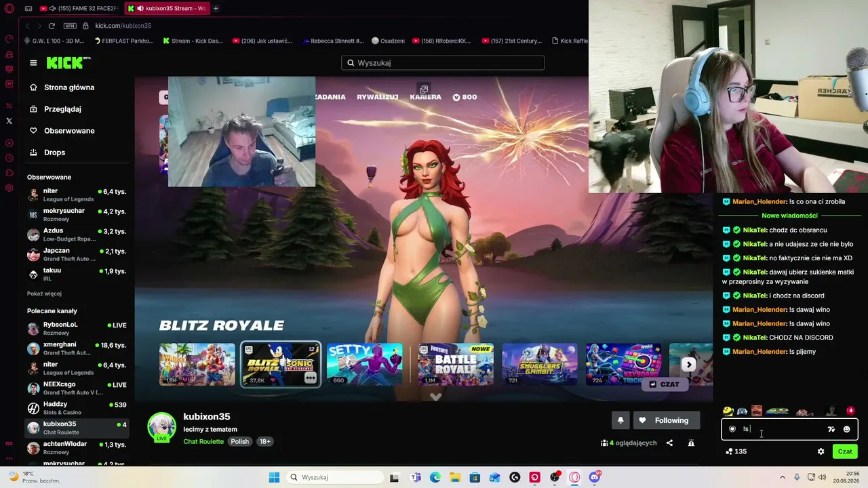Select the red gem quick emote
The height and width of the screenshot is (488, 868).
click(851, 411)
